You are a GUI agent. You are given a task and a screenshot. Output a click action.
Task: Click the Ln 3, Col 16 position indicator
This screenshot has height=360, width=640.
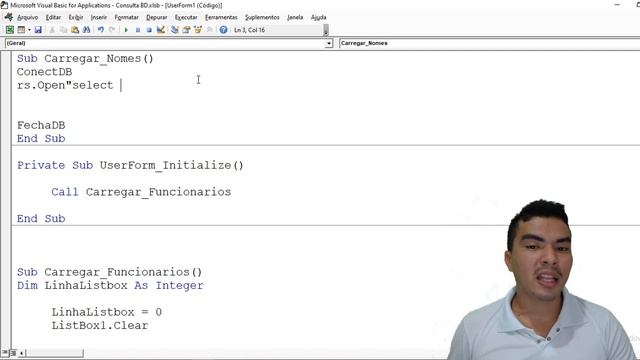[249, 30]
